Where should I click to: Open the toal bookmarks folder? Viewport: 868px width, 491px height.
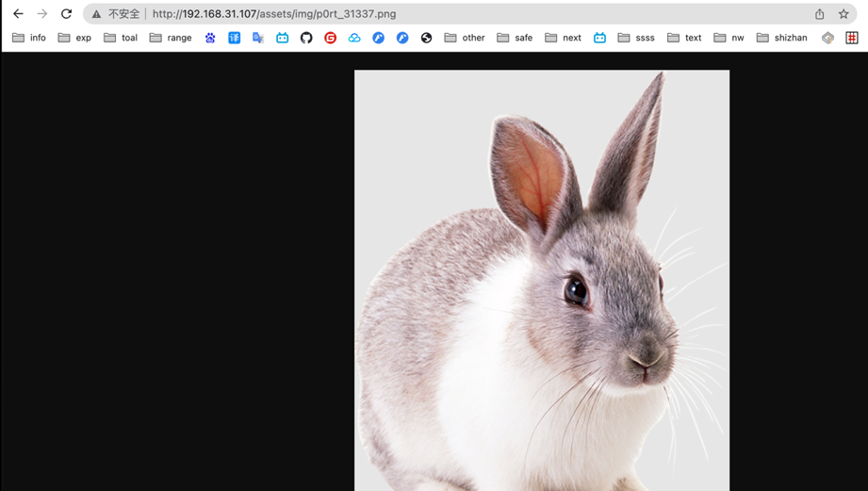coord(121,38)
